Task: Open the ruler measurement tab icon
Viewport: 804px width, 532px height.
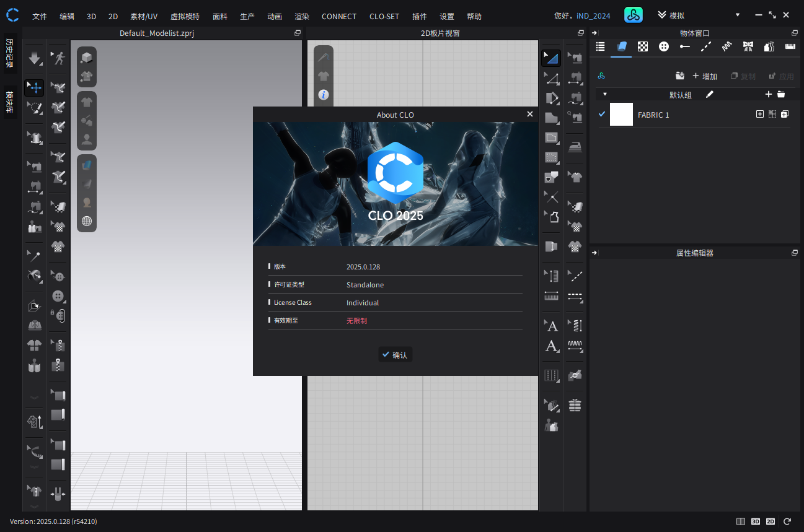Action: (790, 46)
